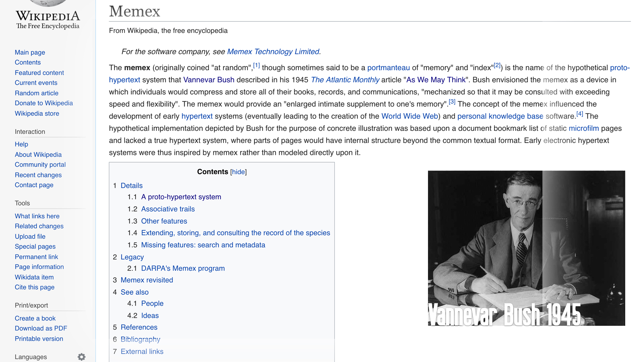Open the Vannevar Bush article link
Screen dimensions: 644x362
[x=209, y=80]
